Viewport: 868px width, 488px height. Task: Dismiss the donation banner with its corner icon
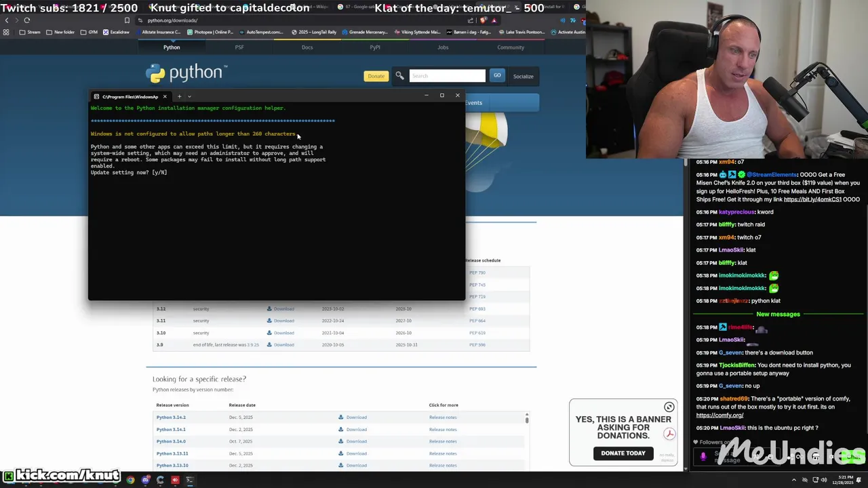(x=669, y=407)
